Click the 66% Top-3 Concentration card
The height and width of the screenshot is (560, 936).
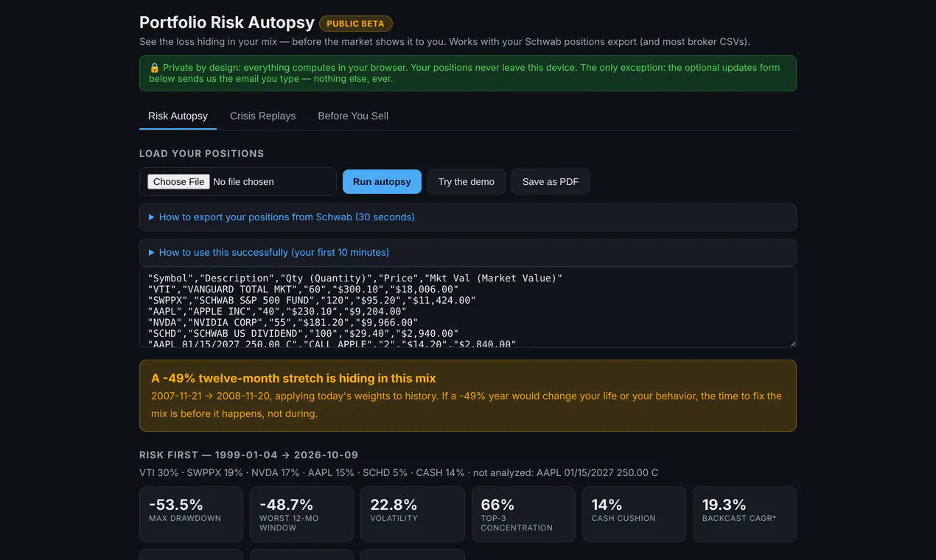[x=523, y=514]
